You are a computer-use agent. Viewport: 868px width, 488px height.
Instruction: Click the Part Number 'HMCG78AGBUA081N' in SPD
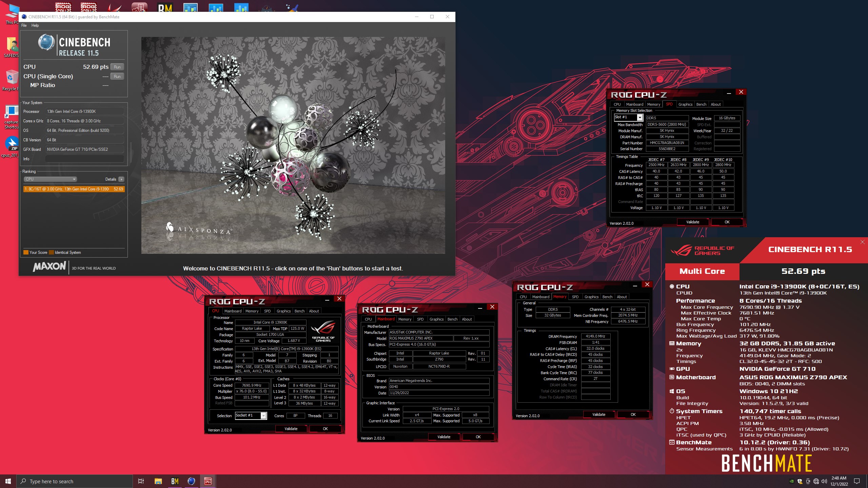pyautogui.click(x=667, y=143)
